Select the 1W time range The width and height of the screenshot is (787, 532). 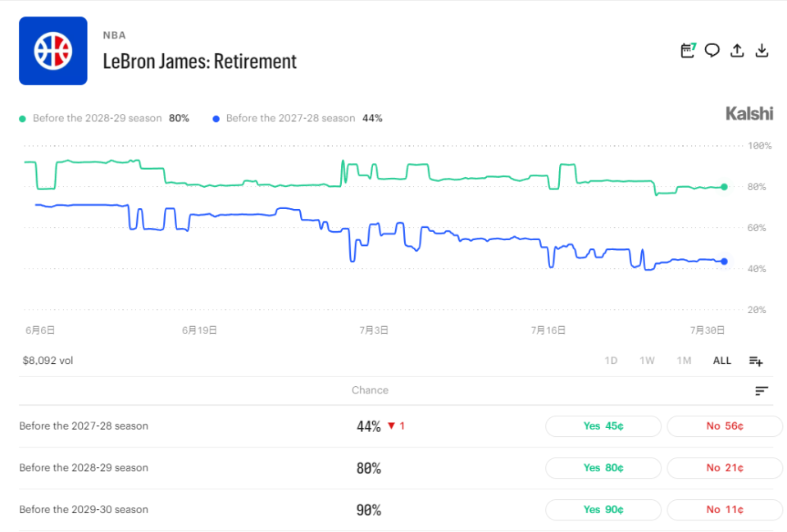tap(647, 361)
